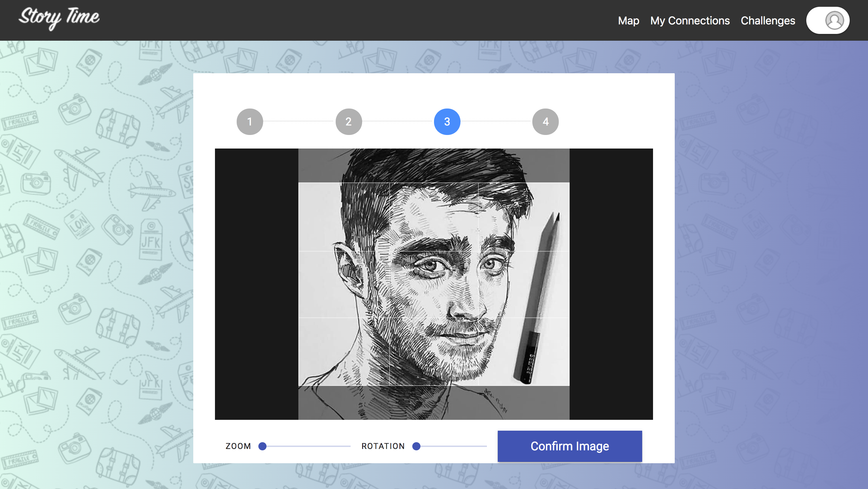This screenshot has height=489, width=868.
Task: Click the Rotation slider handle
Action: click(x=416, y=446)
